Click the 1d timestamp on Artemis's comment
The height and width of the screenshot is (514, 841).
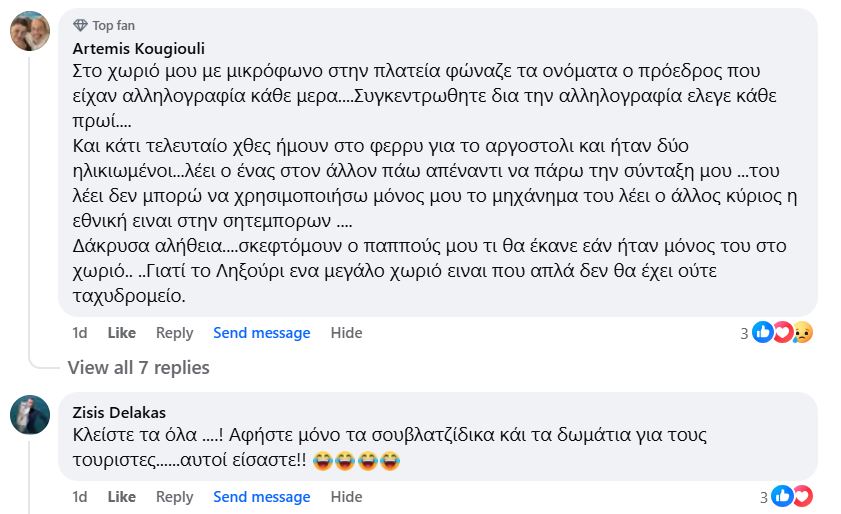[80, 333]
